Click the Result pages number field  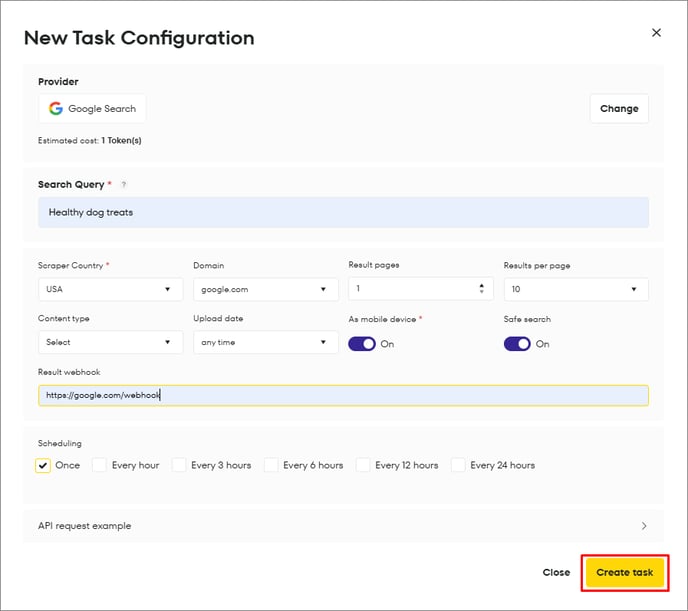(421, 288)
